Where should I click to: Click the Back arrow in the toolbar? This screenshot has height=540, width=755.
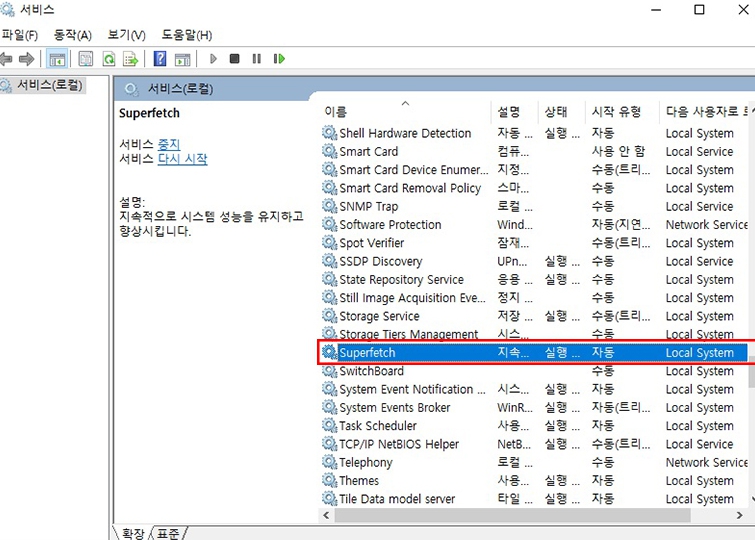tap(6, 59)
